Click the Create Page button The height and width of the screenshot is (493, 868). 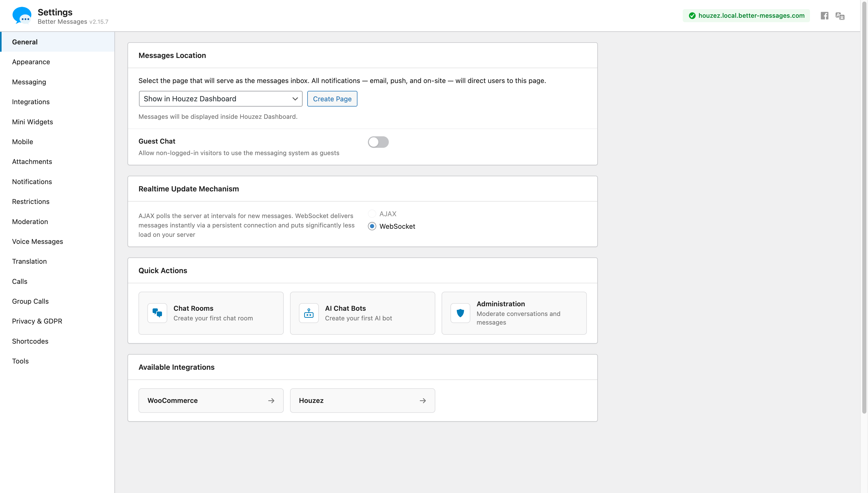point(332,98)
